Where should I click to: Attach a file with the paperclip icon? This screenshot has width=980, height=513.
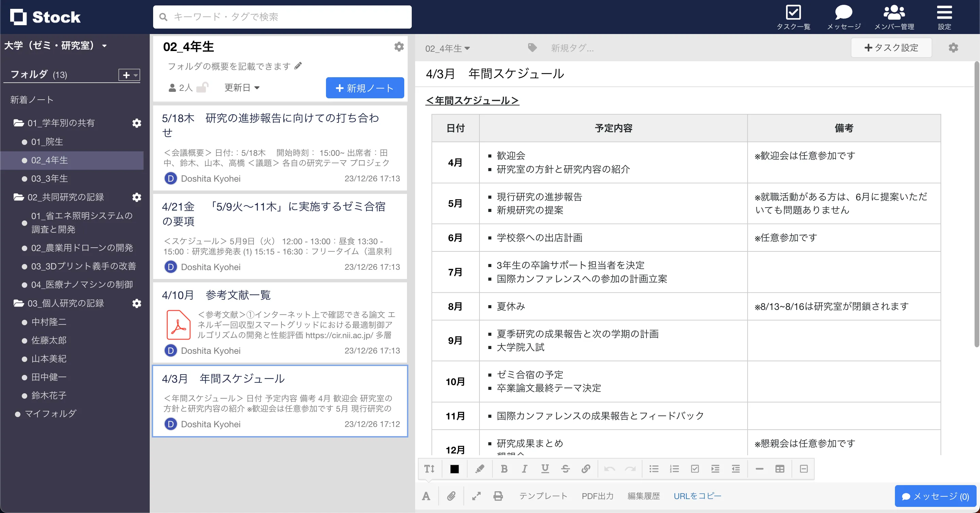(x=452, y=496)
